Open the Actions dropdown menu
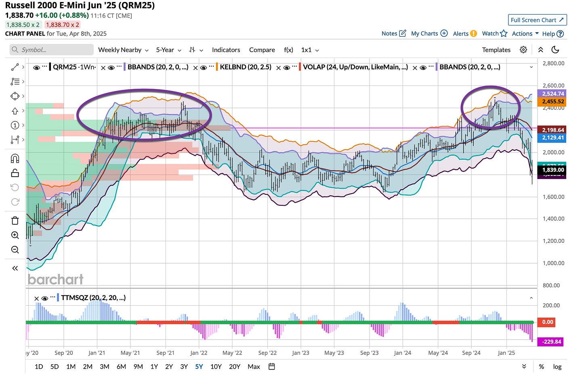 tap(525, 33)
